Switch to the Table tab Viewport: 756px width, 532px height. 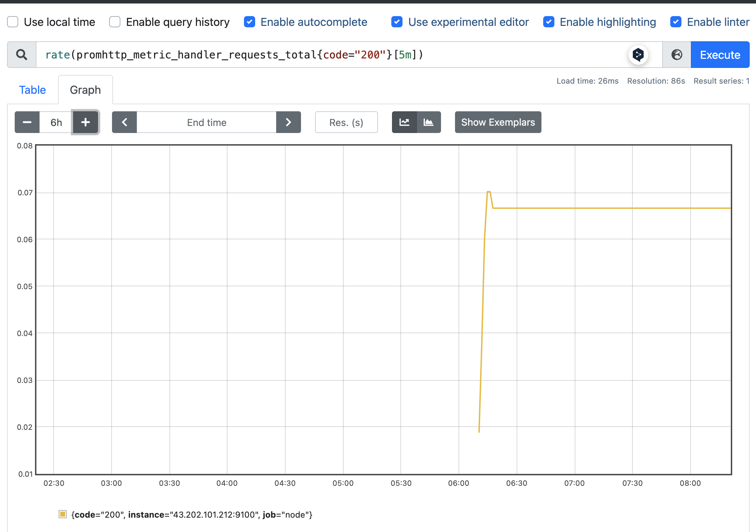point(32,90)
